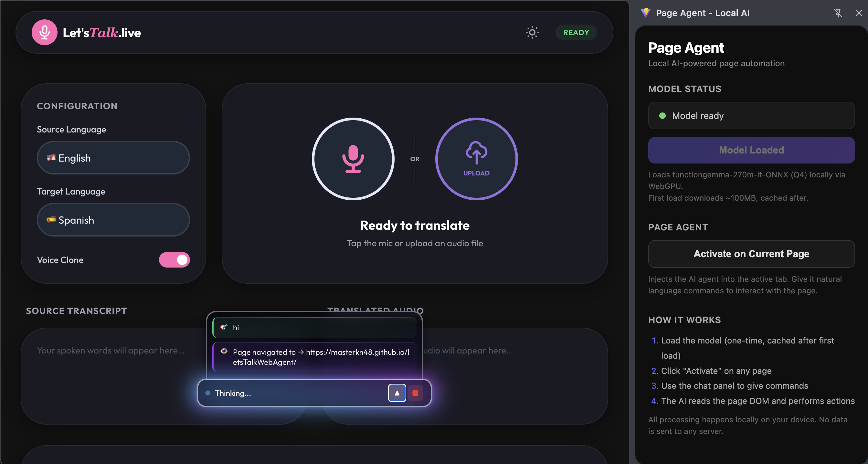Image resolution: width=868 pixels, height=464 pixels.
Task: Click the Voice Clone label
Action: pos(60,260)
